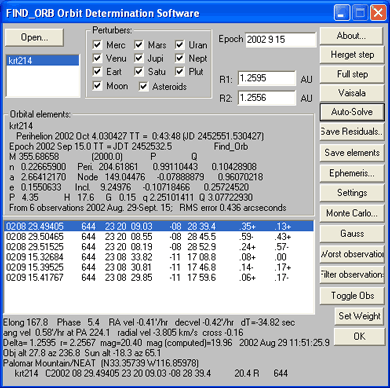The width and height of the screenshot is (390, 388).
Task: Click the Perihelion 2002 Oct 4.030427 line
Action: (140, 136)
